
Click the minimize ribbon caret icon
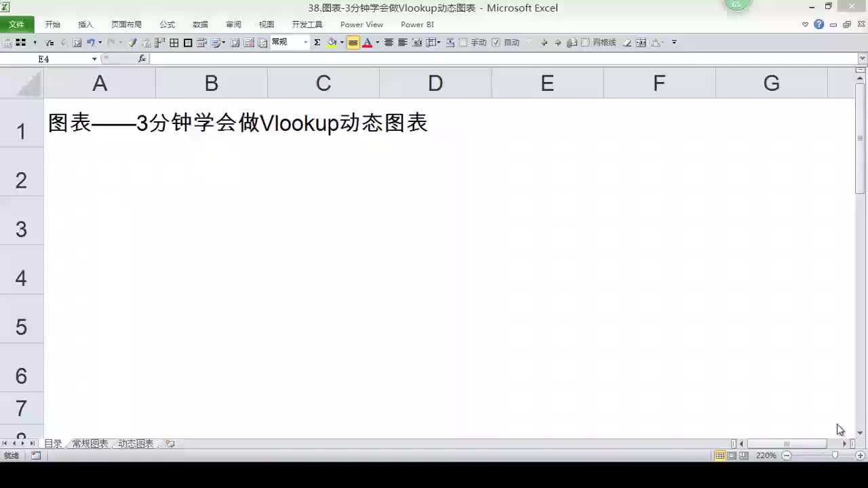coord(806,24)
